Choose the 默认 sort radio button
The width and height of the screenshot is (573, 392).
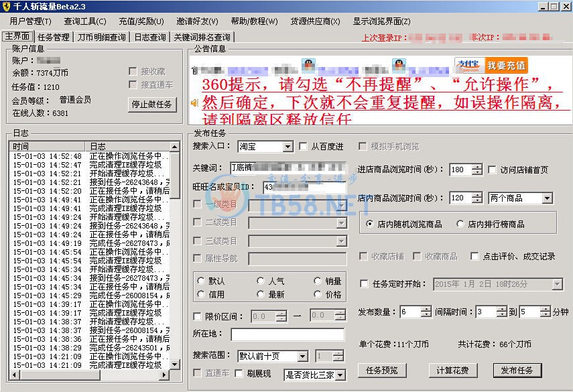point(200,281)
